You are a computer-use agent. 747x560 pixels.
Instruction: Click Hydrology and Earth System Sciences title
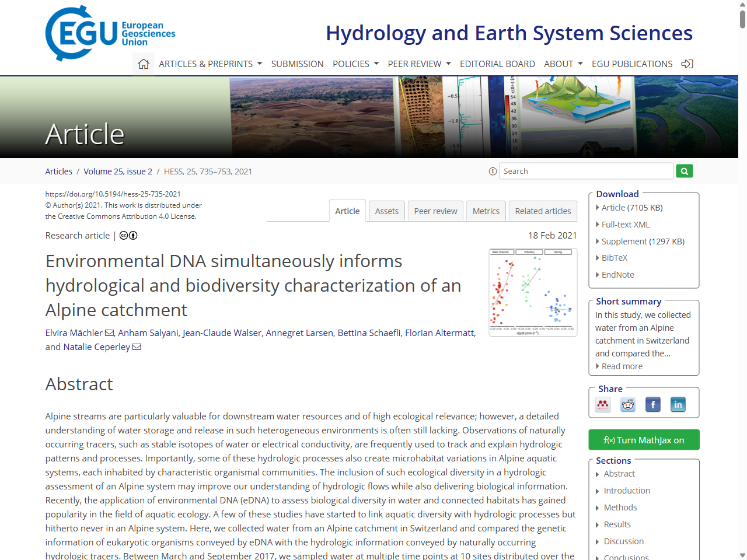509,33
